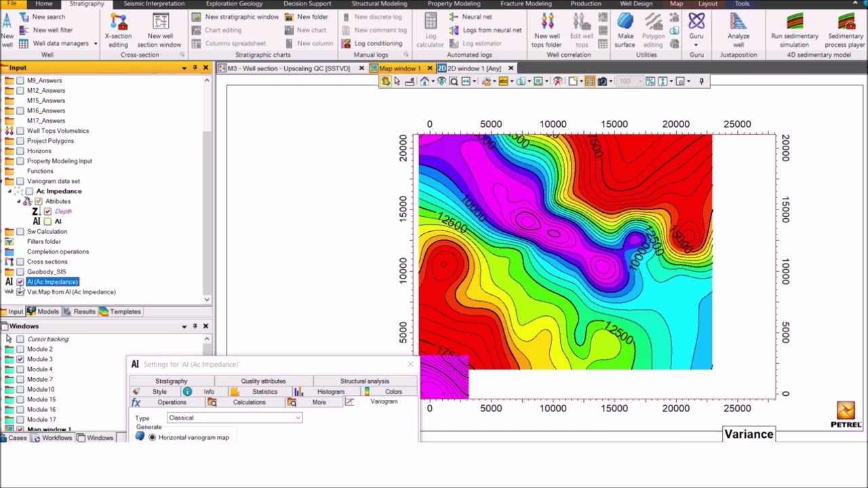This screenshot has width=868, height=488.
Task: Click New stratigraphic window button
Action: pos(236,16)
